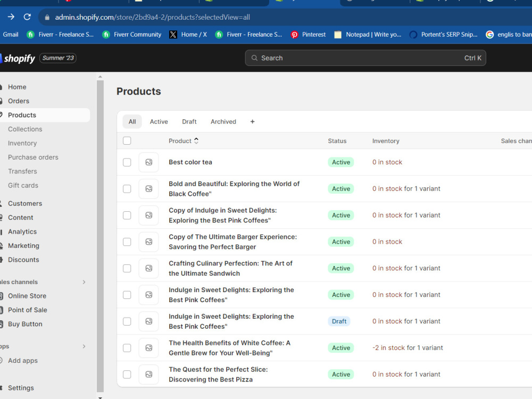The image size is (532, 399).
Task: Check the Ultimate Barger Experience checkbox
Action: coord(127,242)
